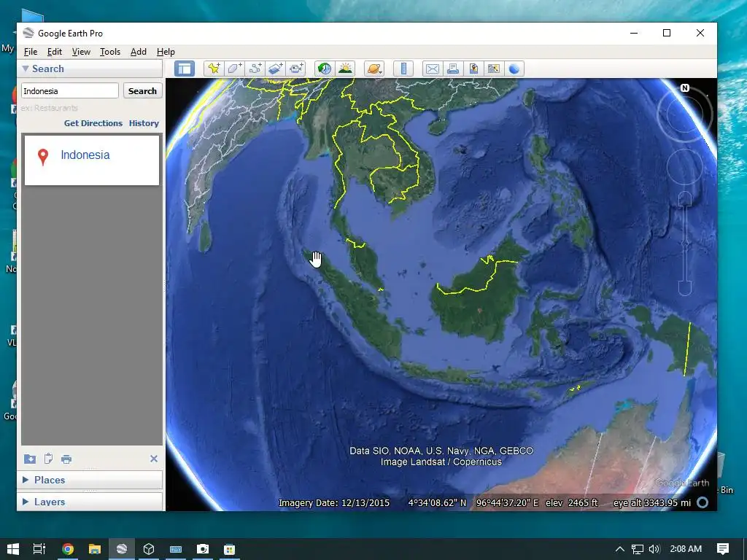Image resolution: width=747 pixels, height=560 pixels.
Task: Print search results printer icon
Action: 66,459
